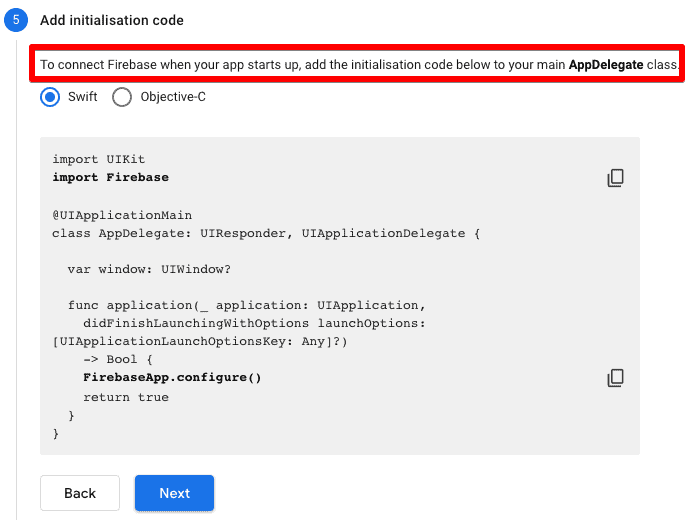Viewport: 690px width, 520px height.
Task: Click the bold "import Firebase" text
Action: [x=110, y=177]
